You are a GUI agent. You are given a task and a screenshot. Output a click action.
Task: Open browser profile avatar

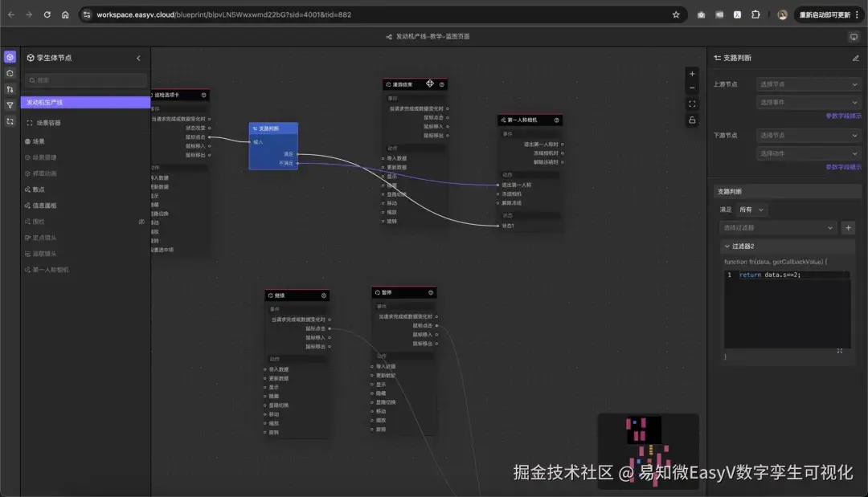point(782,15)
